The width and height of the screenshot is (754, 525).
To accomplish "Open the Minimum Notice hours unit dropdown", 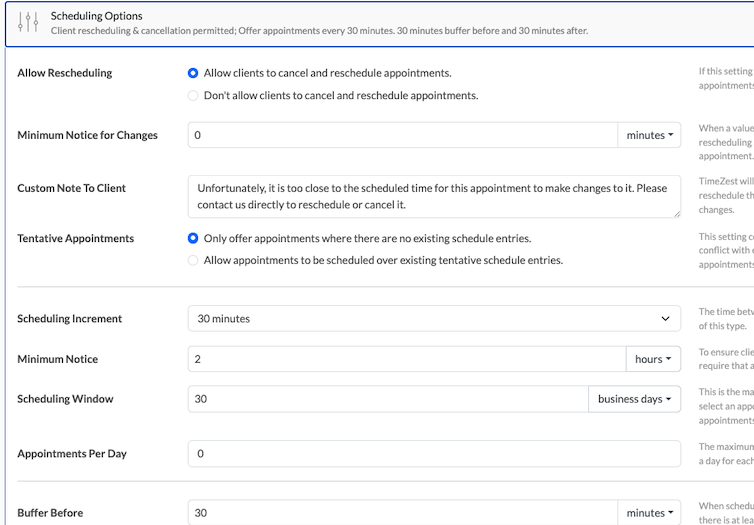I will pos(653,359).
